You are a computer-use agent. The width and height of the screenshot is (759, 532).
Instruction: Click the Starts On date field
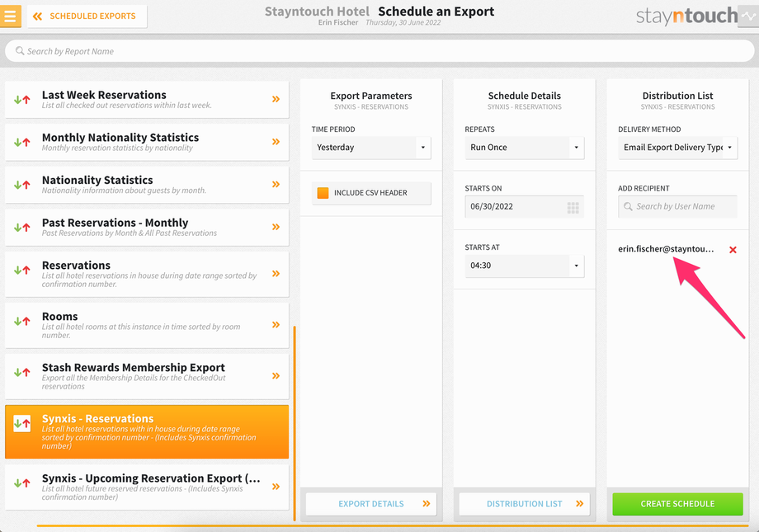click(524, 207)
